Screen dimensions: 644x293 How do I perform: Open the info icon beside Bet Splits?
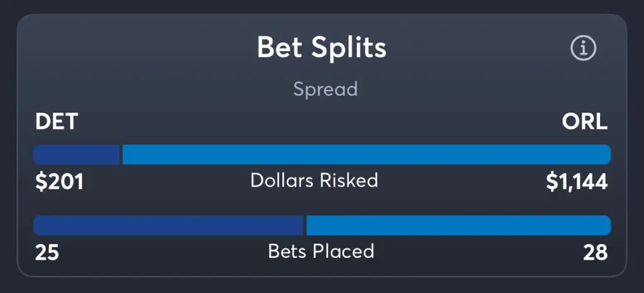tap(583, 48)
